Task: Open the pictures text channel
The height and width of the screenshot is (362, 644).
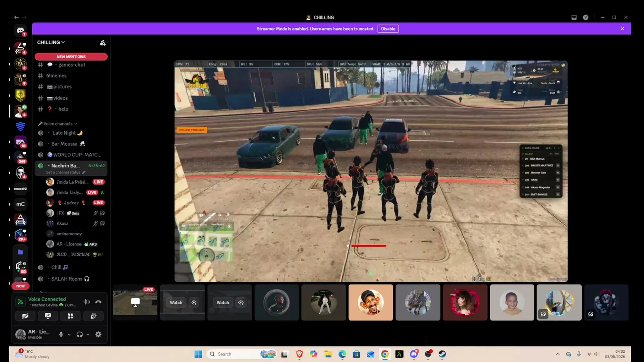Action: 71,87
